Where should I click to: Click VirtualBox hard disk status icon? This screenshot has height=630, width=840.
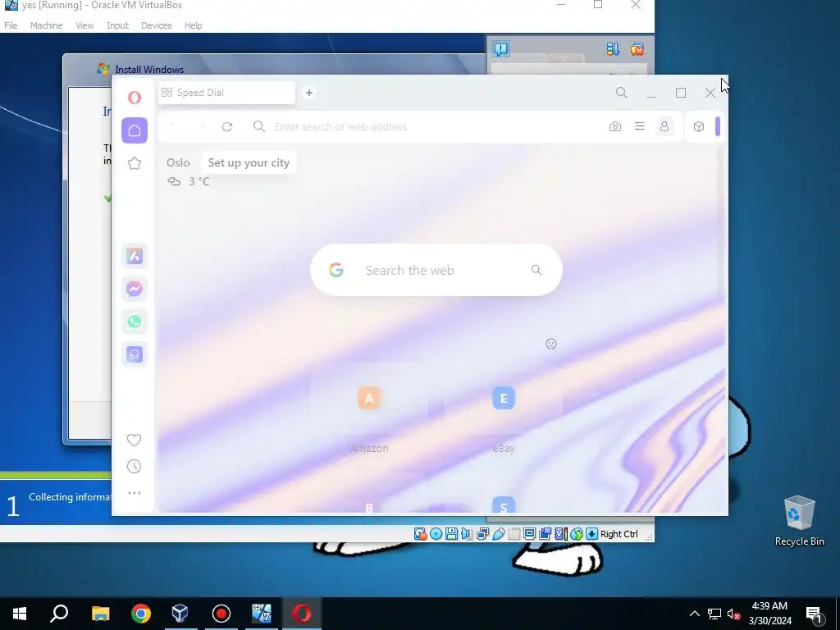[421, 534]
